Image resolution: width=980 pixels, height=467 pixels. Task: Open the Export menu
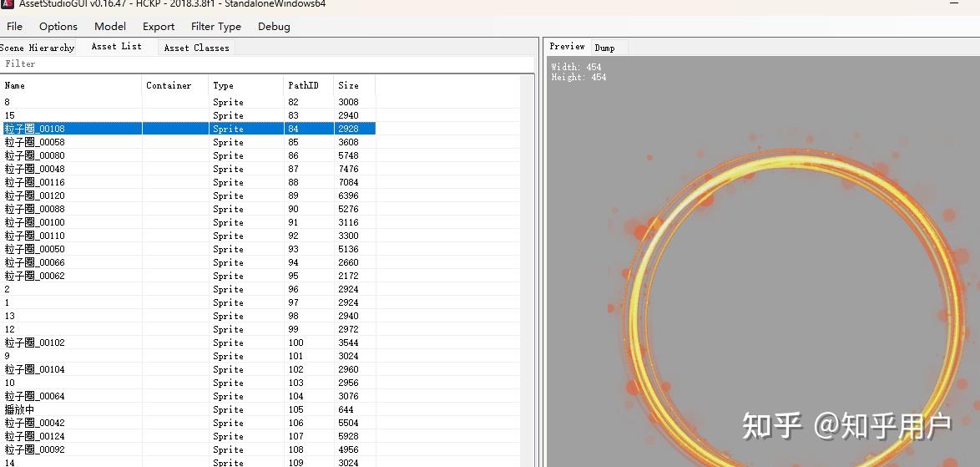pyautogui.click(x=159, y=26)
